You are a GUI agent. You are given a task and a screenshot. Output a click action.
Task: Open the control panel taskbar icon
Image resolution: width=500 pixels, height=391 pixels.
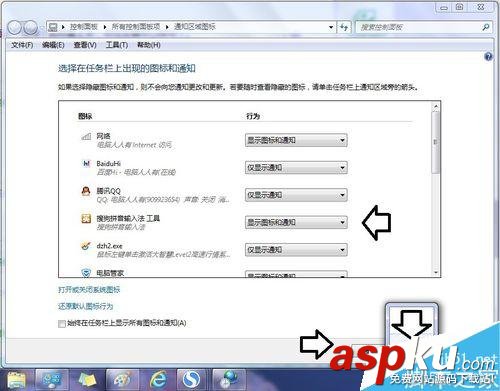point(52,380)
